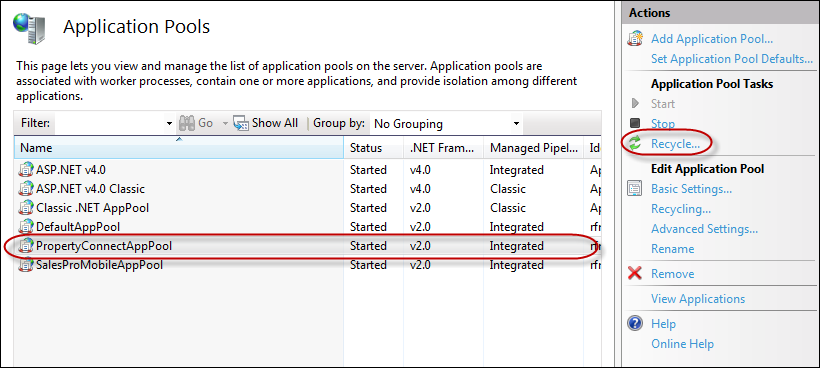Sort by the Name column header

pyautogui.click(x=179, y=148)
